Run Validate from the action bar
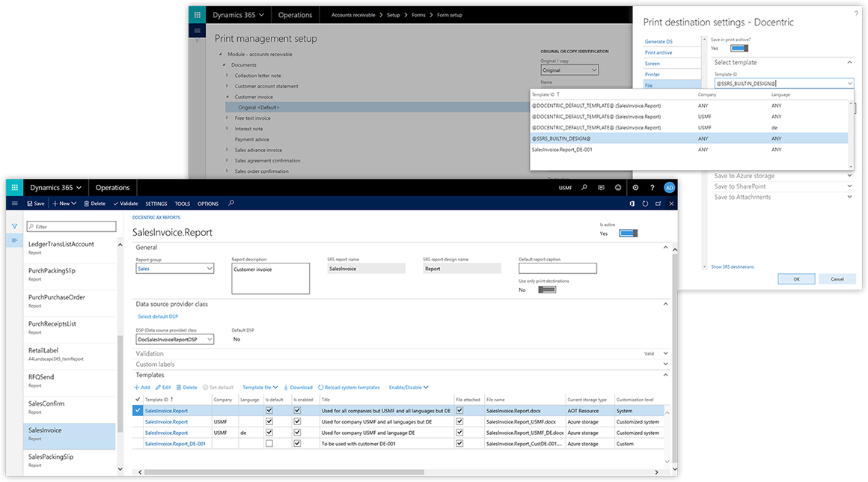 [x=126, y=204]
